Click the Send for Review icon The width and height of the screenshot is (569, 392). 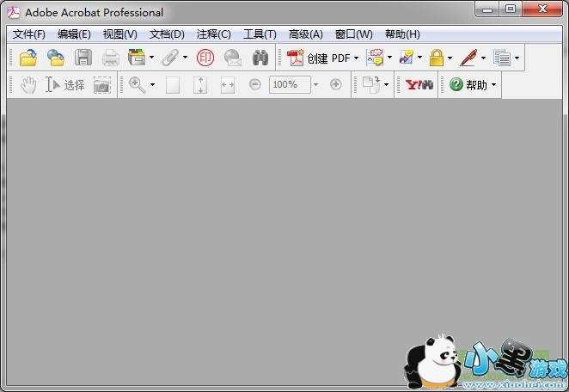click(406, 58)
